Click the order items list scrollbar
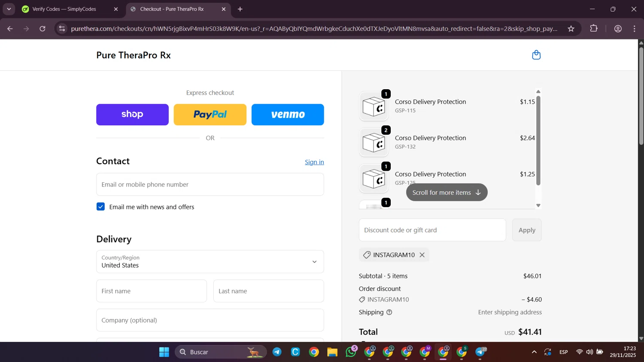This screenshot has width=644, height=362. 538,140
